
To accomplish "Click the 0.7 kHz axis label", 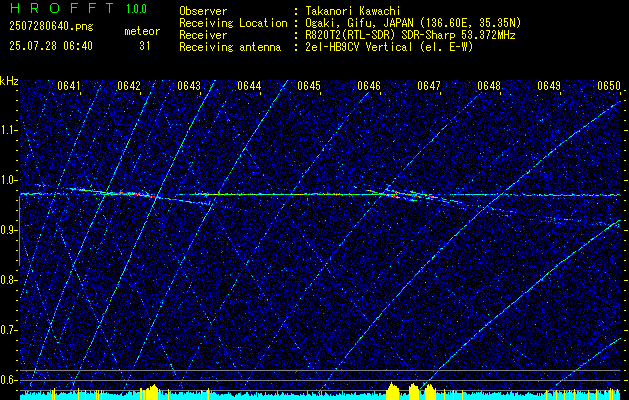I will click(x=9, y=330).
